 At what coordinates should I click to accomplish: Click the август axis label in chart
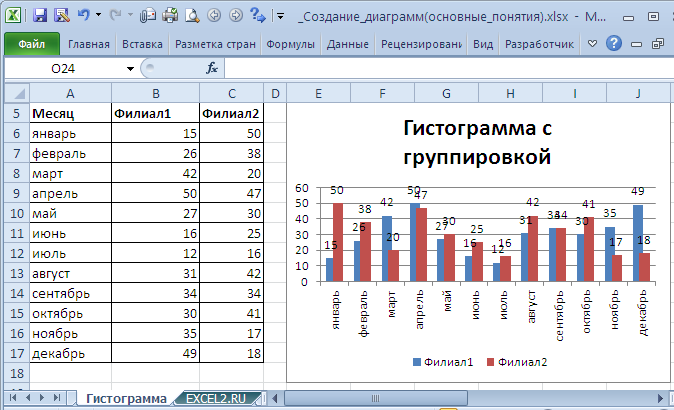531,307
